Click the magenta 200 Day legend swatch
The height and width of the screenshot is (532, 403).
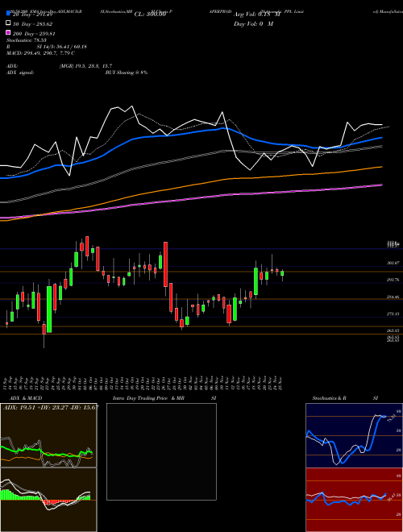pos(8,33)
